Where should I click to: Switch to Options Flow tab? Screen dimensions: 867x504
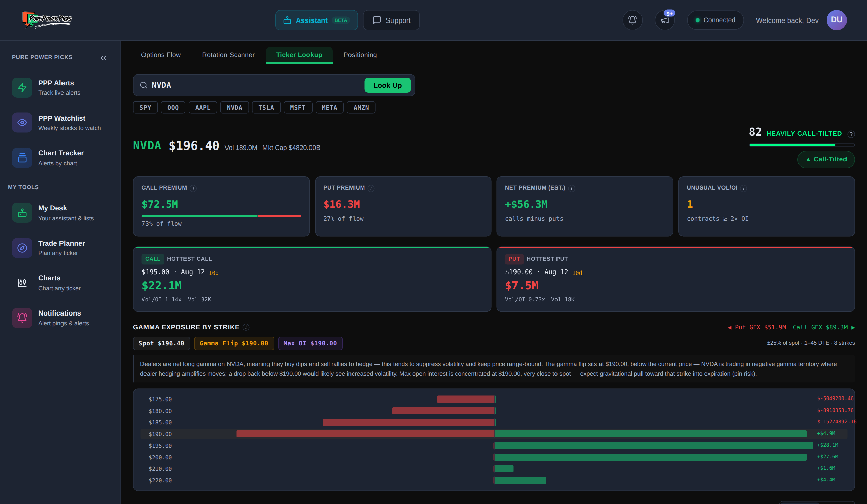pyautogui.click(x=161, y=55)
